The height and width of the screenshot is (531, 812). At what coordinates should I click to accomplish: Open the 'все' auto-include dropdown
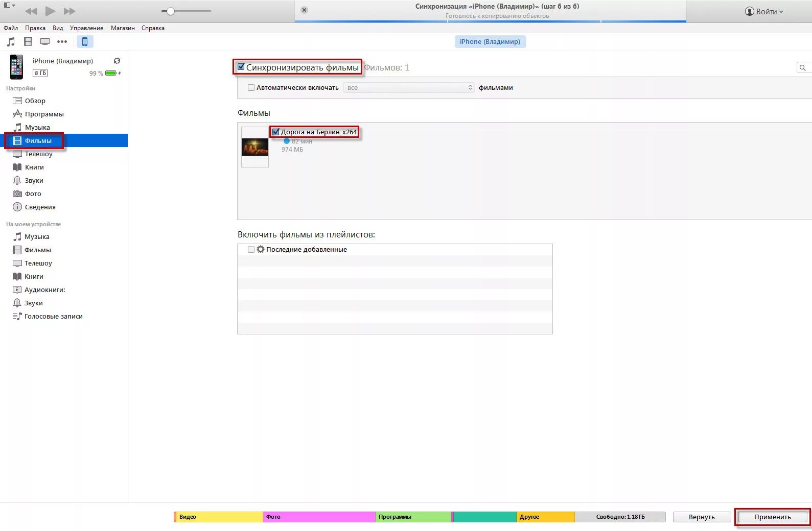coord(409,87)
